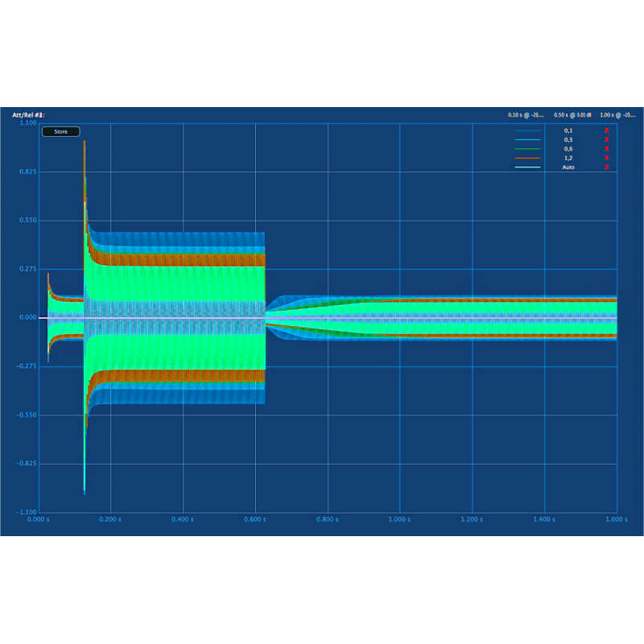
Task: Click the "0.10 s @ -20" header value
Action: point(526,114)
